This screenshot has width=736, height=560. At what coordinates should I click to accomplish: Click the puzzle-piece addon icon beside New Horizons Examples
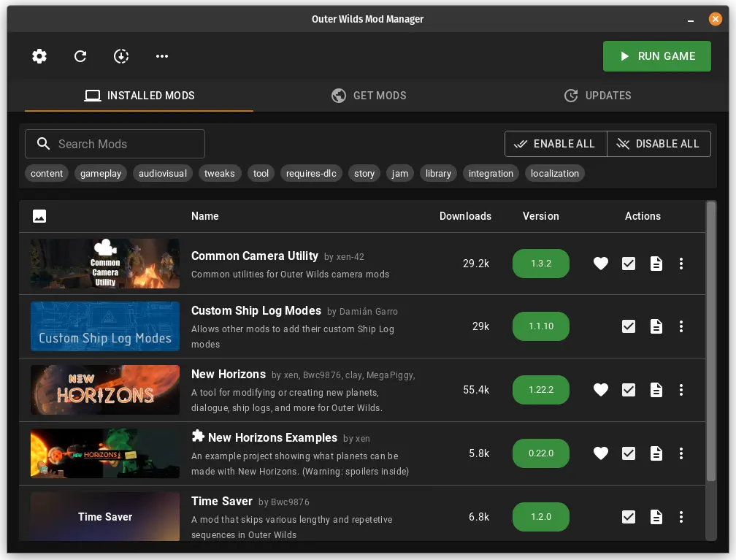(198, 436)
